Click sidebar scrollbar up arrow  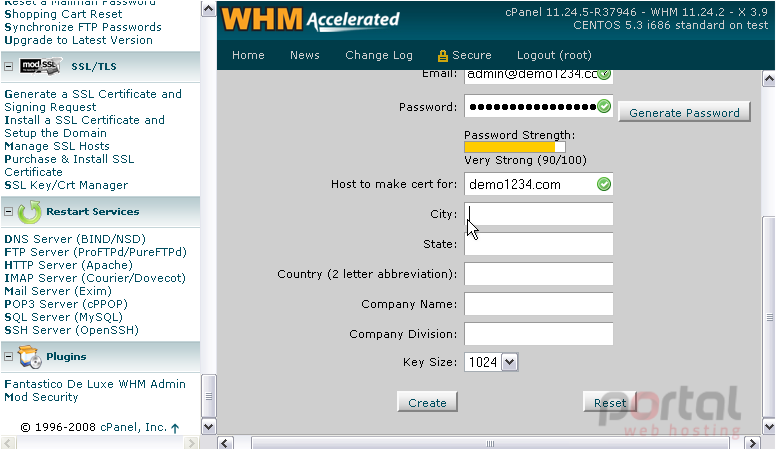point(208,9)
